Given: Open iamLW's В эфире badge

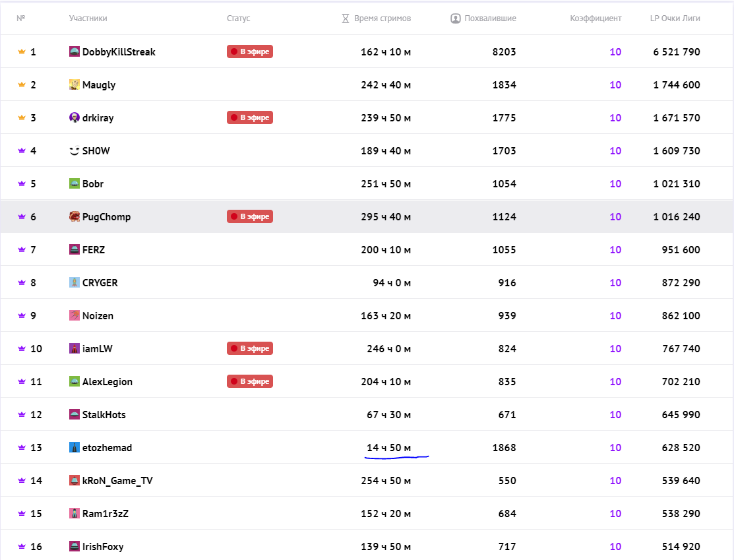Looking at the screenshot, I should (250, 348).
